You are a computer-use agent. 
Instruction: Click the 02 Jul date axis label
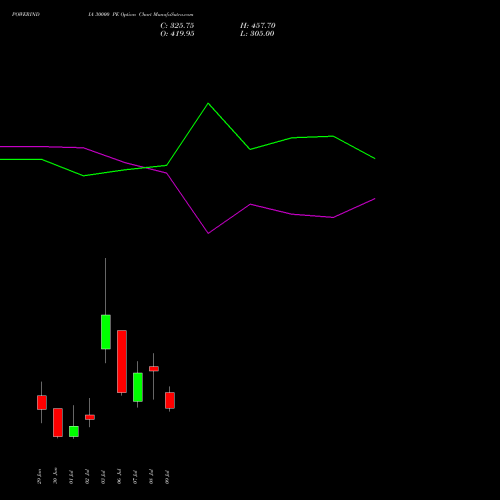tap(87, 477)
